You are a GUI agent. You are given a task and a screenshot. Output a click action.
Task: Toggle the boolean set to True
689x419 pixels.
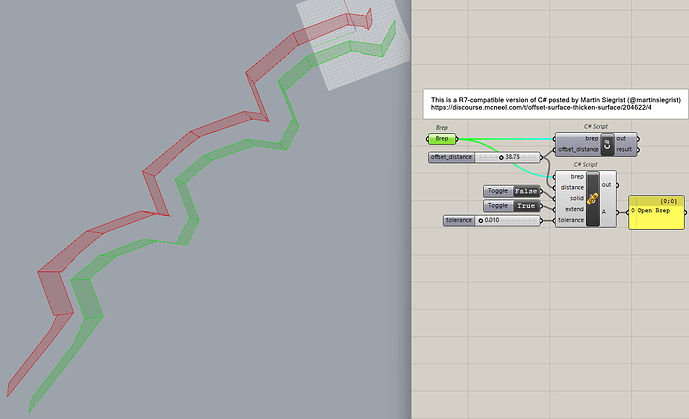526,206
